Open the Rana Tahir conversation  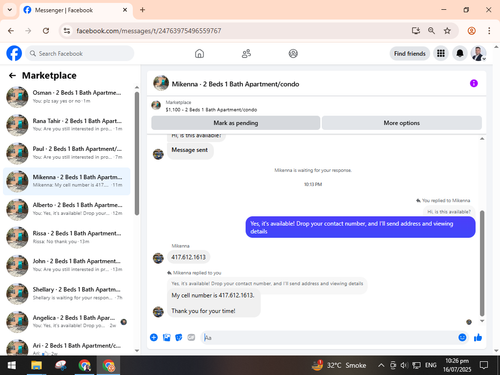67,125
